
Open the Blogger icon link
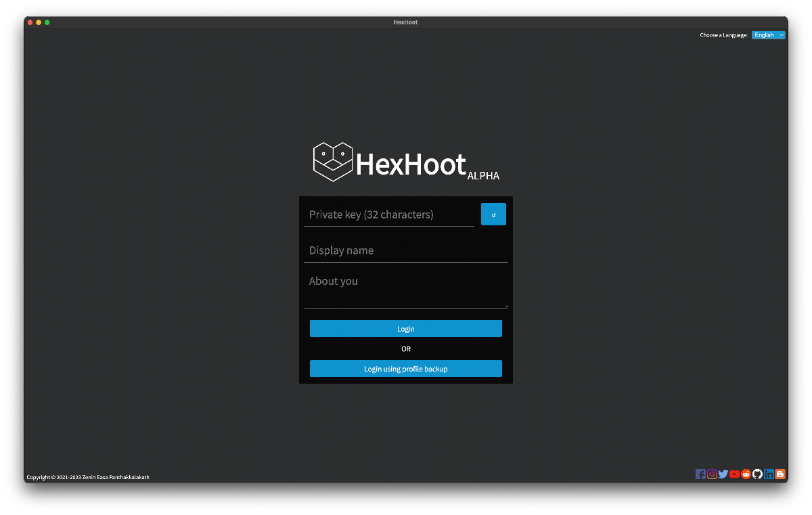tap(780, 474)
